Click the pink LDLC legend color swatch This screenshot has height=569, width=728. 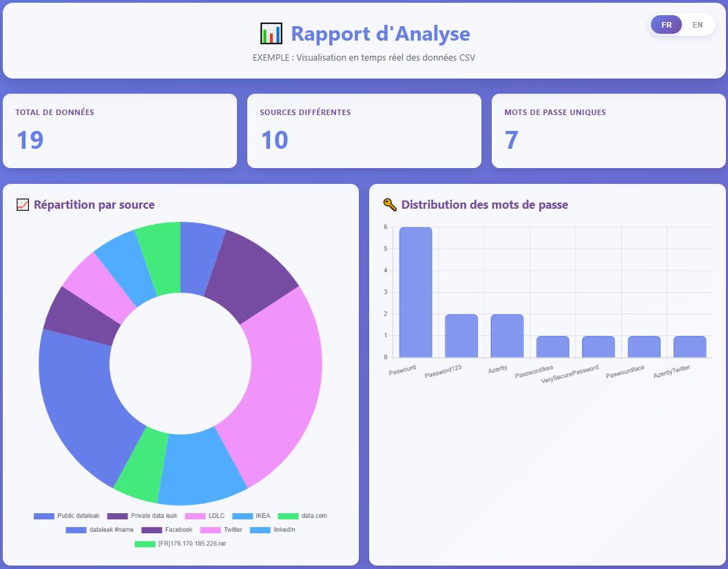tap(196, 516)
